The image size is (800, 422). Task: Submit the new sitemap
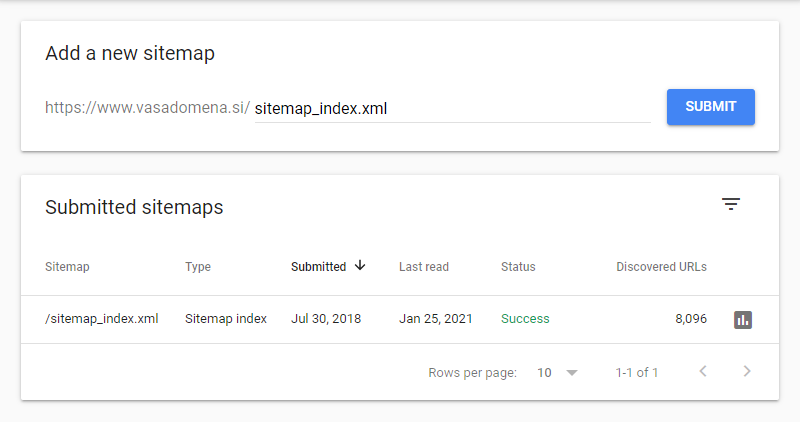coord(711,107)
